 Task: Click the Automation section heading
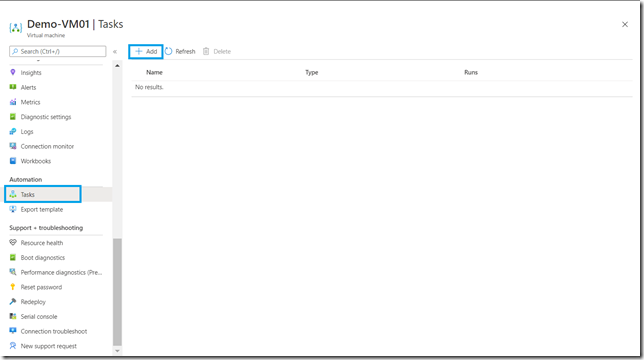click(25, 179)
